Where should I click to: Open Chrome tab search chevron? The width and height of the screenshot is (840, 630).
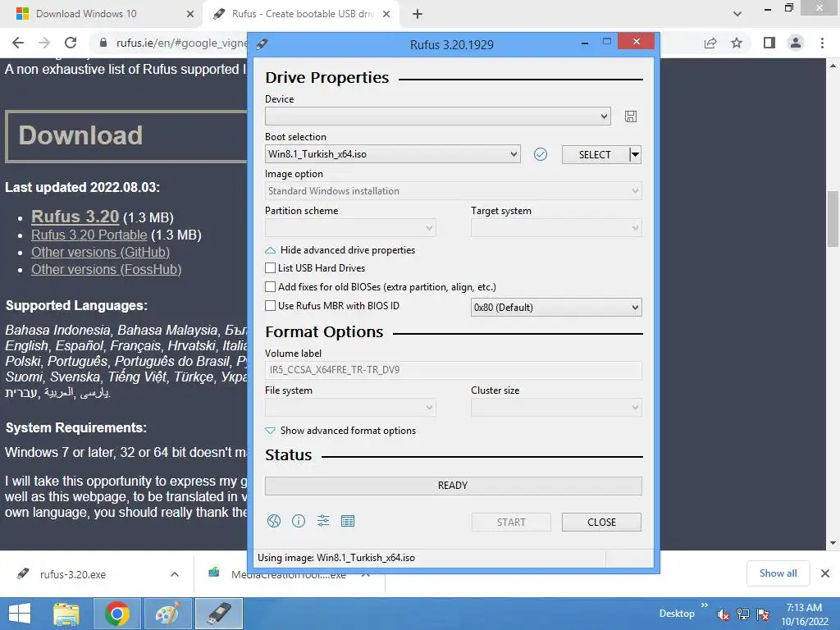(x=737, y=14)
